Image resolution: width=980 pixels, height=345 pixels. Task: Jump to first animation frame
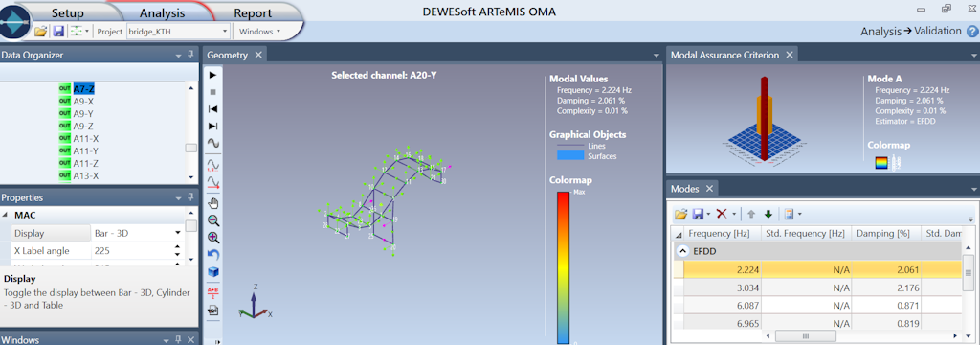point(213,109)
